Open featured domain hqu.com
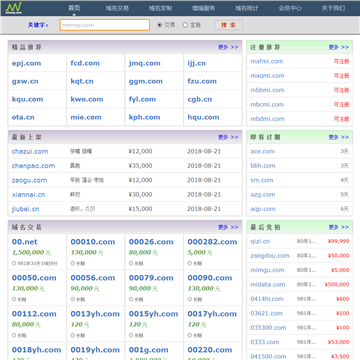 (203, 117)
